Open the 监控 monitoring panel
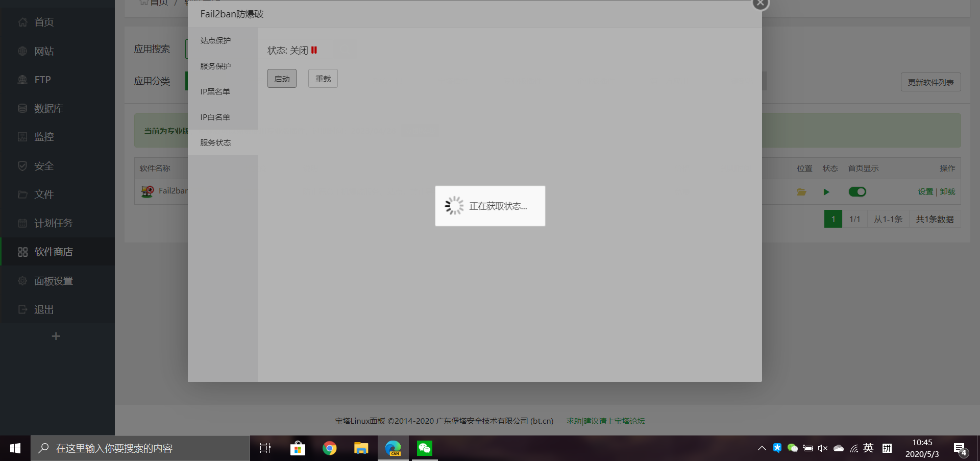The width and height of the screenshot is (980, 461). click(44, 137)
